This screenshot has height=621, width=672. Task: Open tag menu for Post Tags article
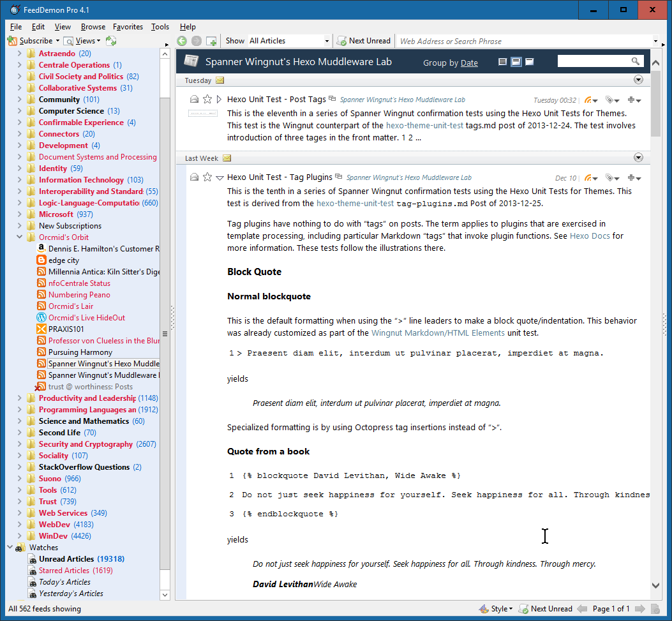[x=612, y=100]
